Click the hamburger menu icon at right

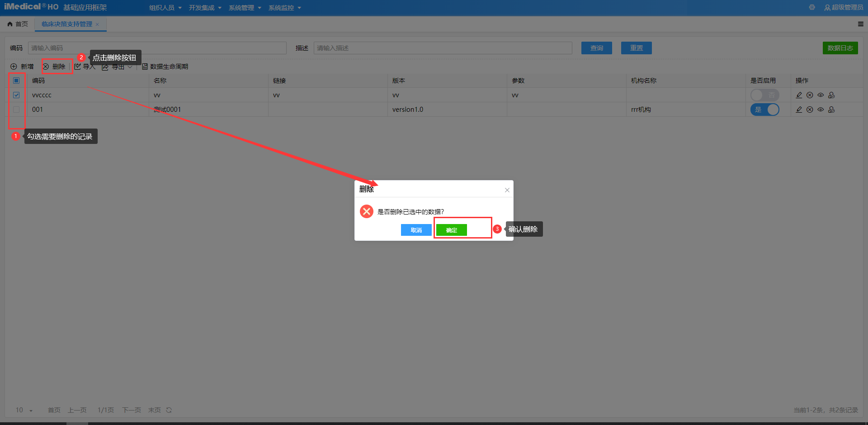point(860,24)
